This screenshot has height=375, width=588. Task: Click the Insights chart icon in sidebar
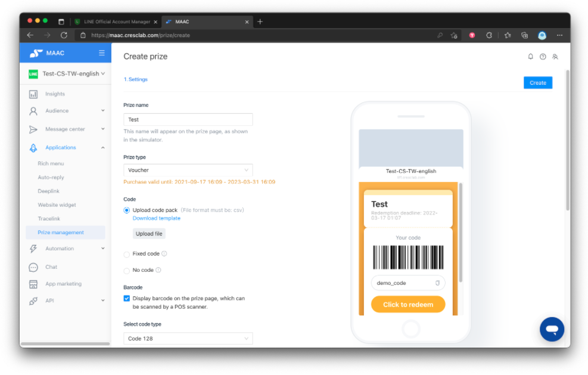pos(33,94)
